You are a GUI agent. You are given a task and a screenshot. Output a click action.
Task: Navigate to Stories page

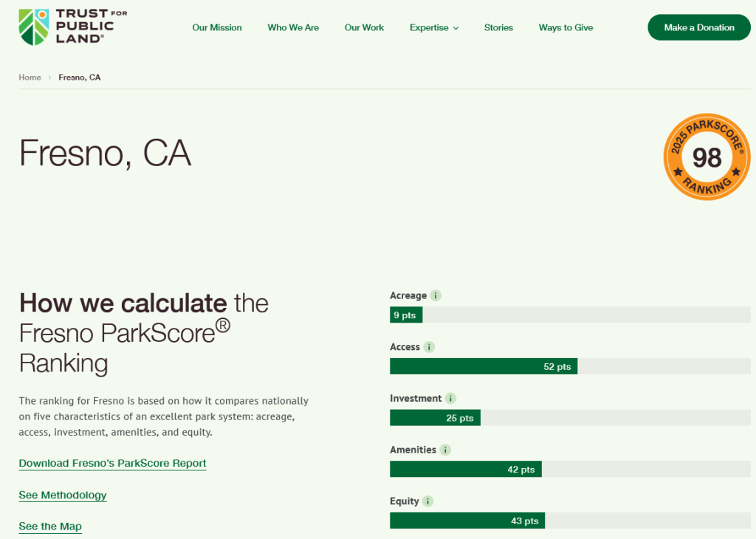pos(498,27)
